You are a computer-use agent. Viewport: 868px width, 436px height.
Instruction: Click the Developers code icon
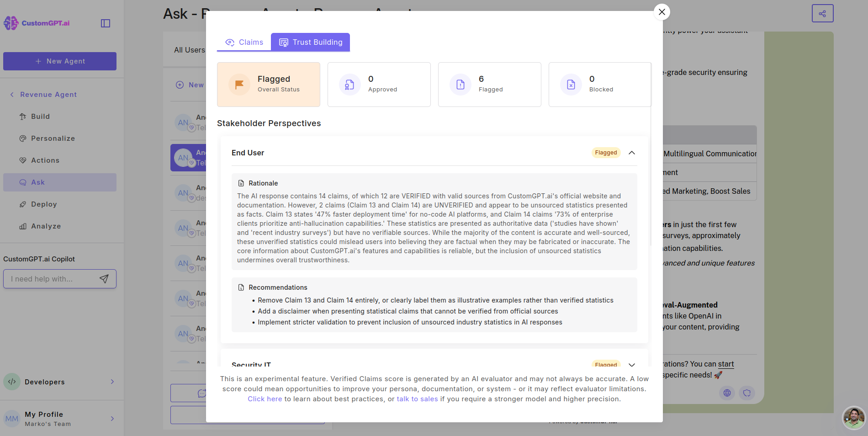12,382
